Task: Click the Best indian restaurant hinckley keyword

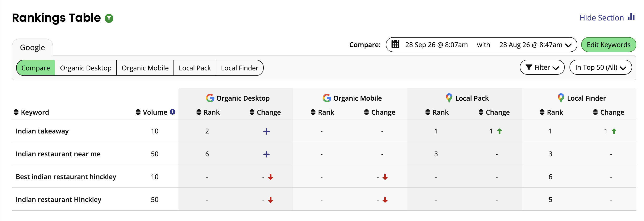Action: [x=66, y=177]
